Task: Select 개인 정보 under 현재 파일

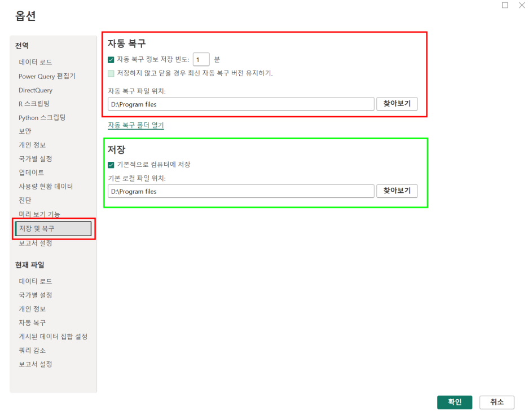Action: coord(32,309)
